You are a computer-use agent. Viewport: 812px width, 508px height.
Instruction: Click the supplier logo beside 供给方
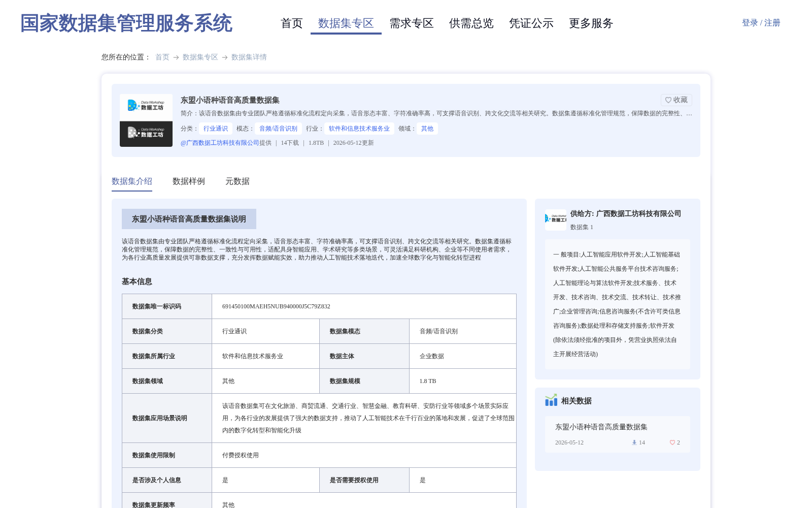(x=556, y=219)
